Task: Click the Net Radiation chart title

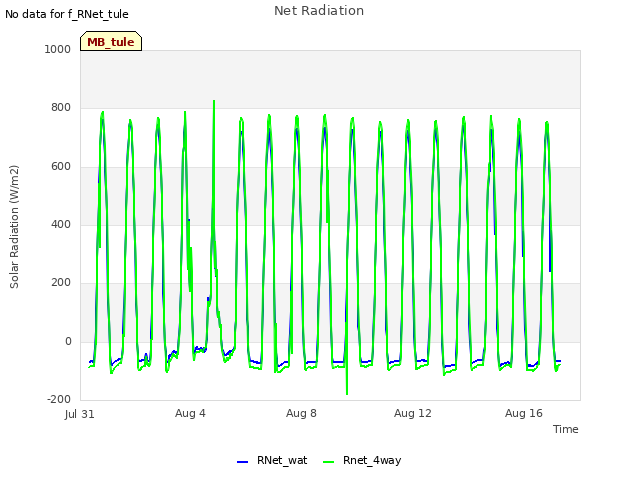Action: click(319, 11)
